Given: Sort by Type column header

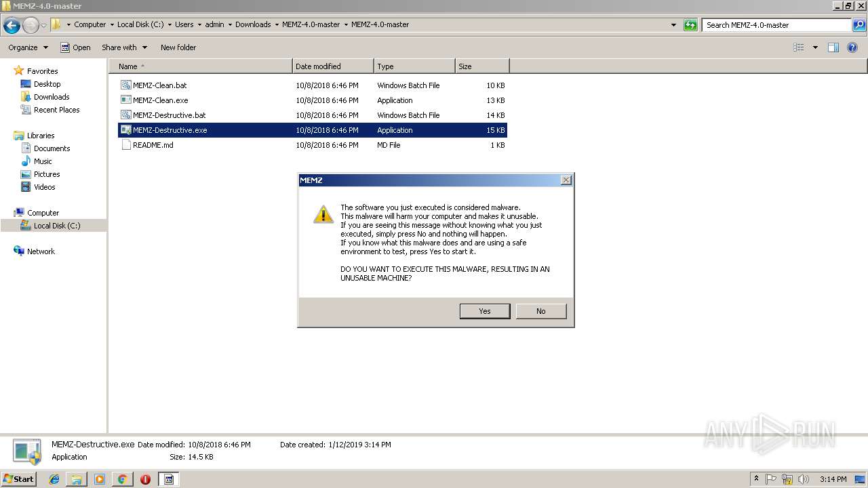Looking at the screenshot, I should 414,66.
